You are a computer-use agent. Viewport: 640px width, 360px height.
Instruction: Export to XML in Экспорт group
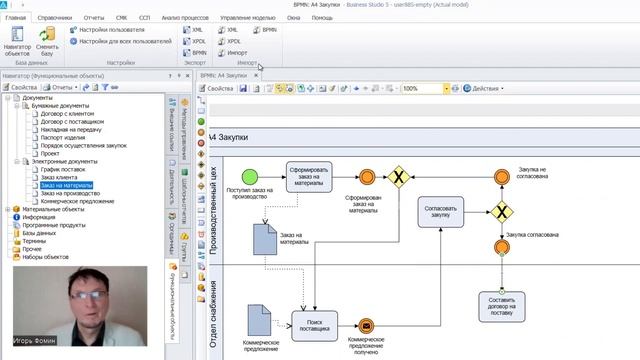click(193, 30)
